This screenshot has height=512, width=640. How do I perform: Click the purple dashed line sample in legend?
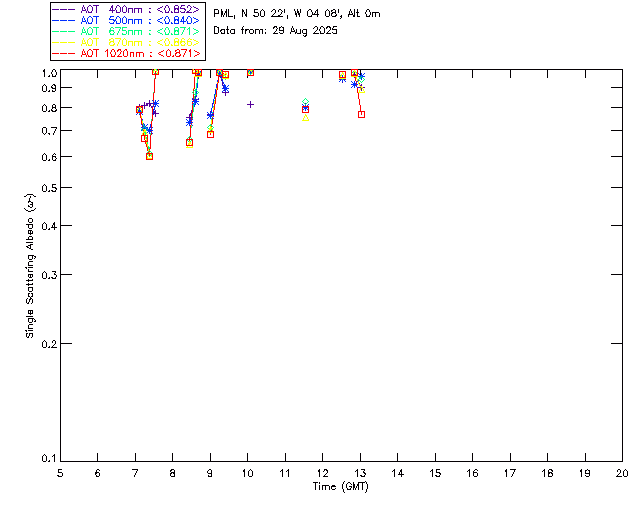point(64,9)
